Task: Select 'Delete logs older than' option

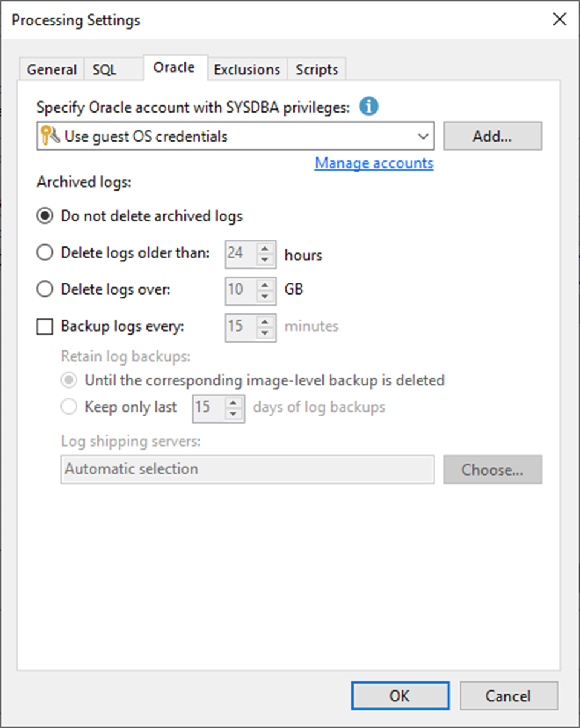Action: (44, 252)
